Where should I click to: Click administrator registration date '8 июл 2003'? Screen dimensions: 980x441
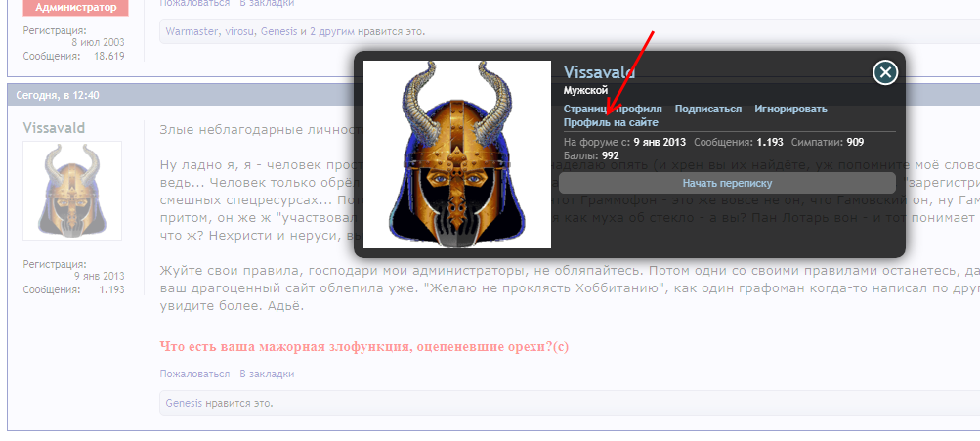[98, 43]
